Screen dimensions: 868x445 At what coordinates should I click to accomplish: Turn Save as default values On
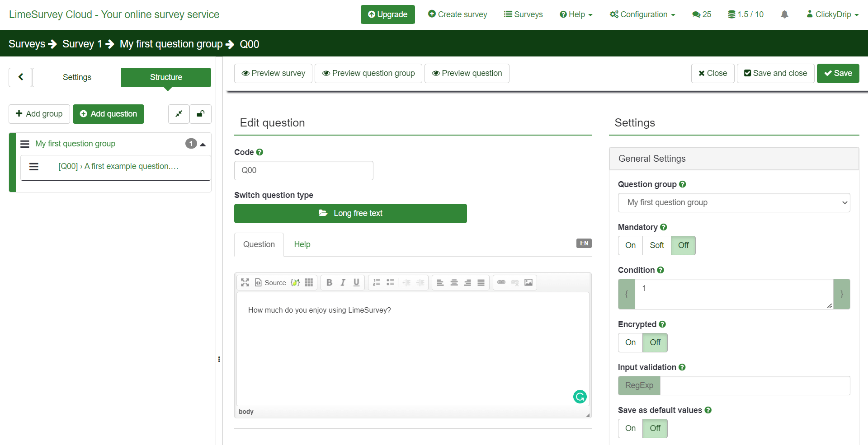tap(630, 428)
